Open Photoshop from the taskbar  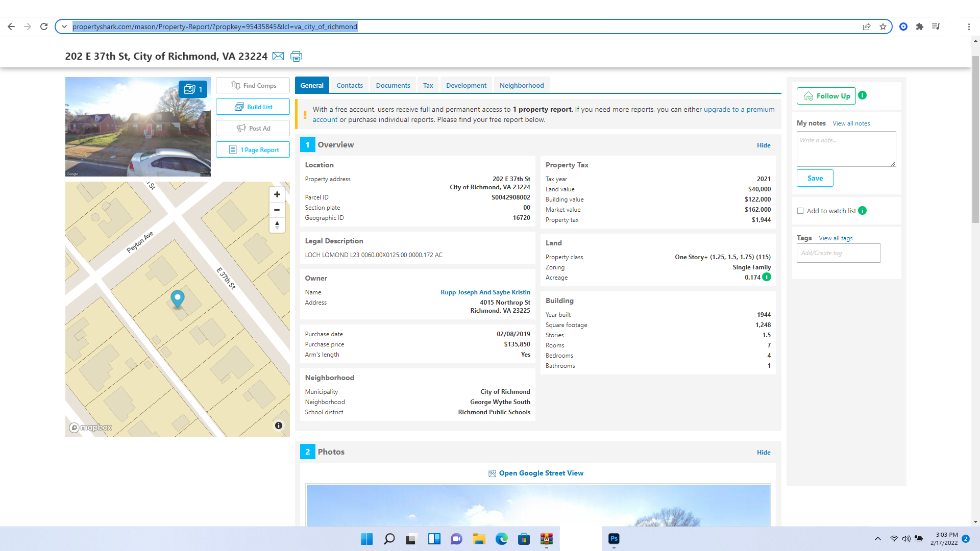(x=614, y=539)
